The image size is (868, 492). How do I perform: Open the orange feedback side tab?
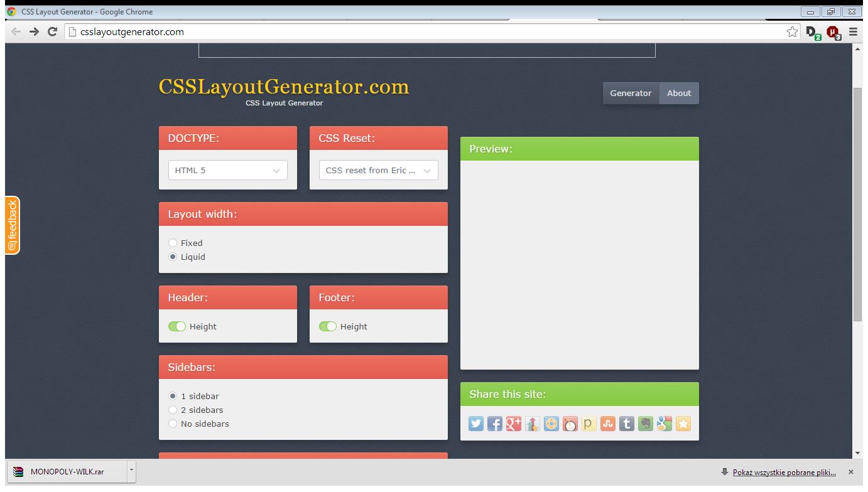tap(13, 225)
